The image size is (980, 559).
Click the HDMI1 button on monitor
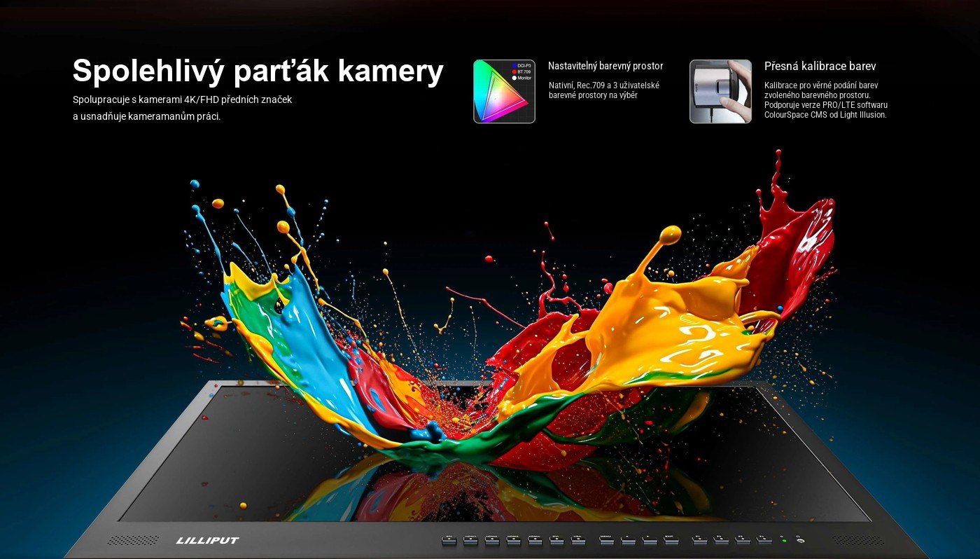coord(470,540)
